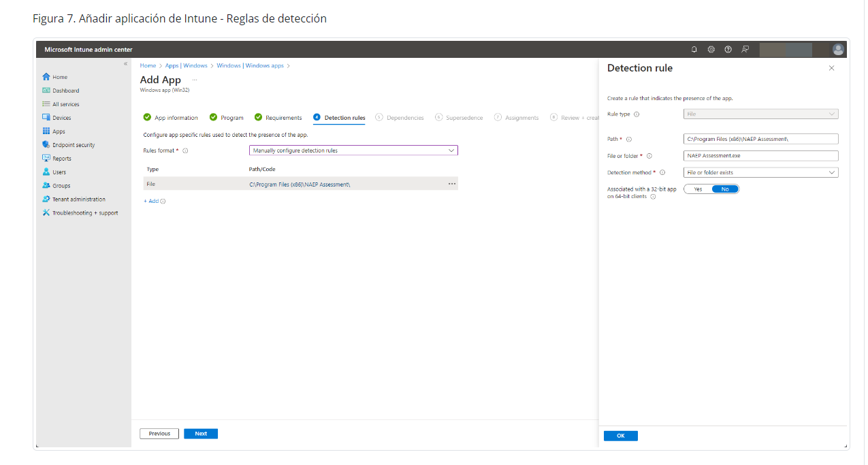
Task: Open Detection method dropdown
Action: pyautogui.click(x=760, y=173)
